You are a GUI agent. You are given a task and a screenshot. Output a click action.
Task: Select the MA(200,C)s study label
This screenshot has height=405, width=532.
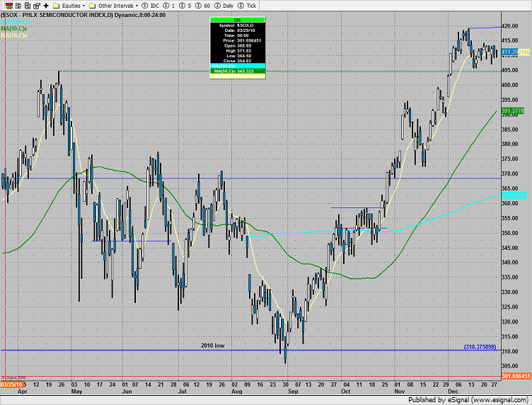click(x=16, y=22)
